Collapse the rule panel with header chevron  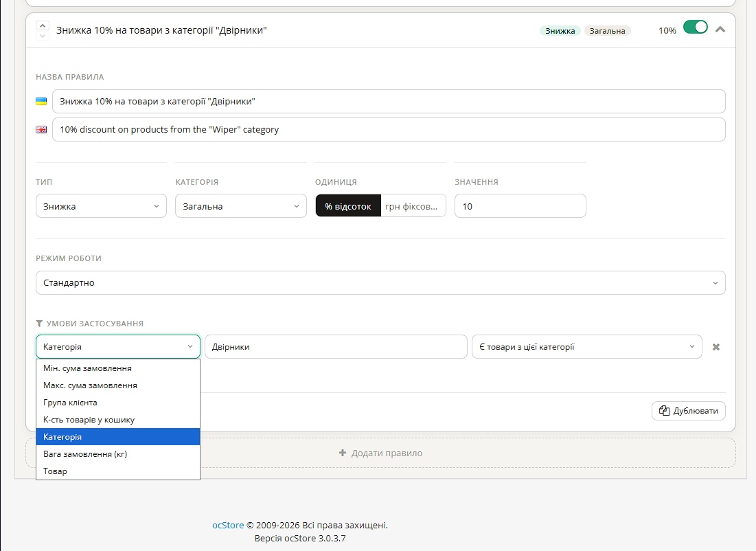(720, 30)
